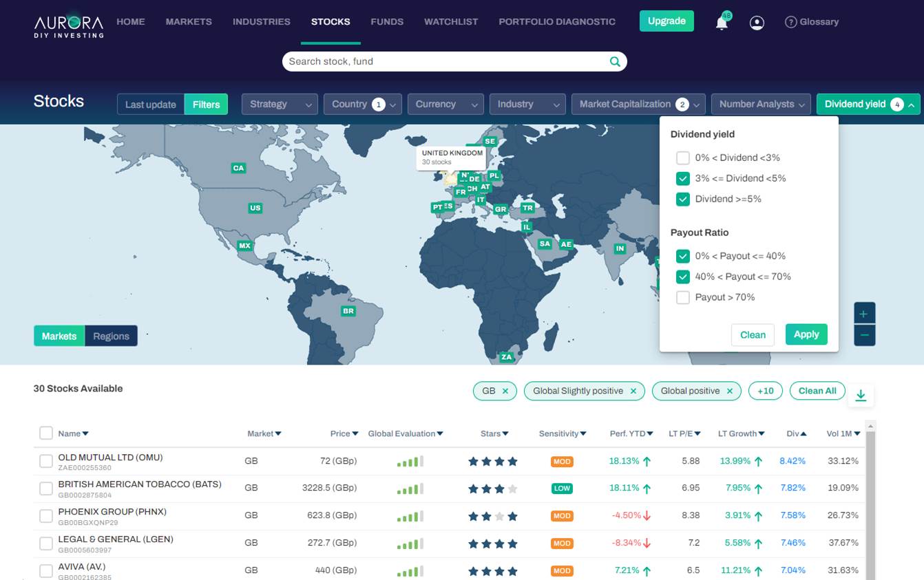Check the Payout > 70% option
This screenshot has width=924, height=580.
683,297
